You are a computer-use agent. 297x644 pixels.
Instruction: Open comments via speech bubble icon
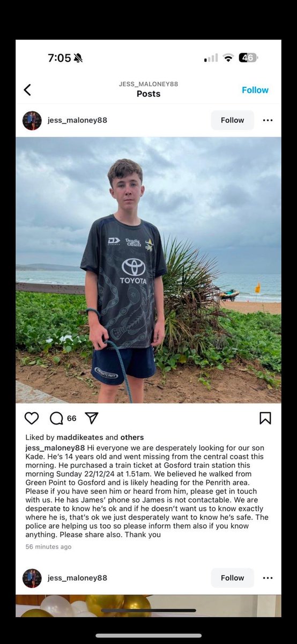click(56, 418)
